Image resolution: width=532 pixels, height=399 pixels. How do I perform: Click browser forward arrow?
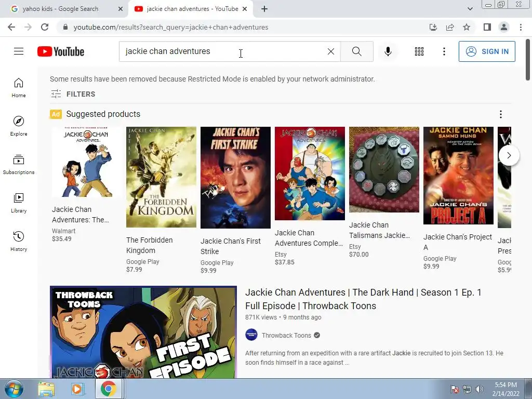tap(28, 27)
